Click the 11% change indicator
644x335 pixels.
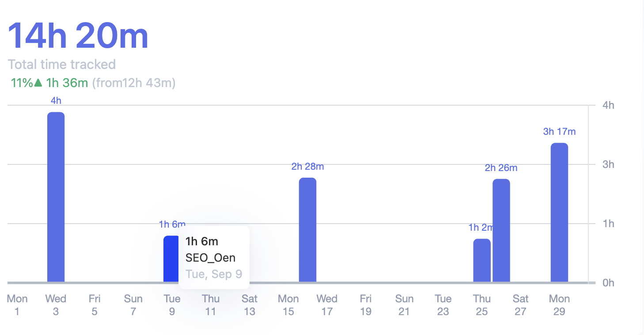click(x=22, y=83)
